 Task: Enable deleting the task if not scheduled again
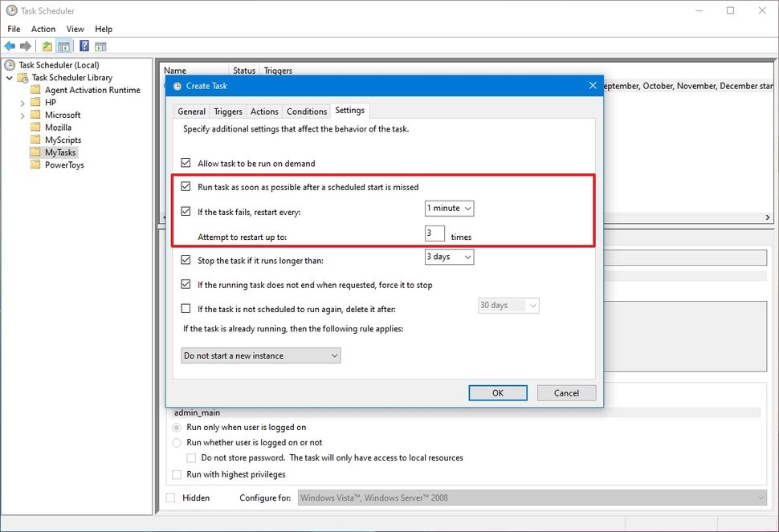(x=186, y=308)
